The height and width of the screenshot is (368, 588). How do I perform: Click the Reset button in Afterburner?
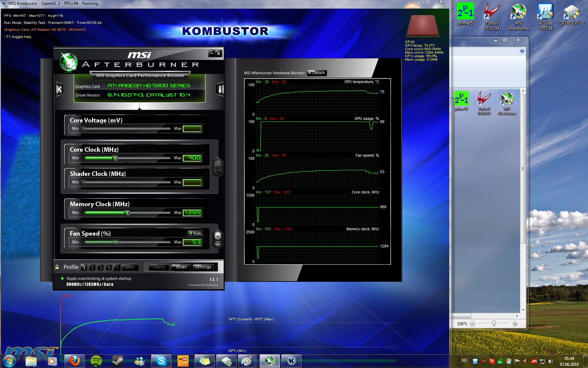(181, 267)
